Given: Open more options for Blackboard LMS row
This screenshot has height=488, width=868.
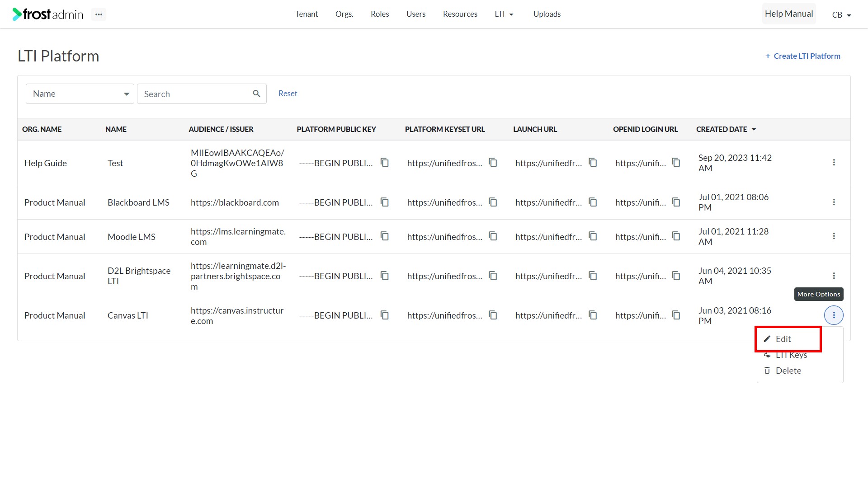Looking at the screenshot, I should click(834, 202).
